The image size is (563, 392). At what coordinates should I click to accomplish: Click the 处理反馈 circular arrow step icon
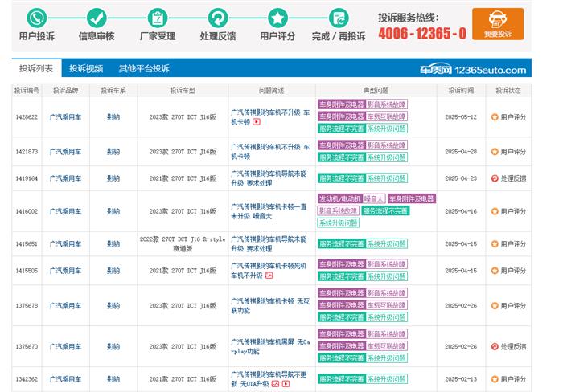[x=218, y=18]
